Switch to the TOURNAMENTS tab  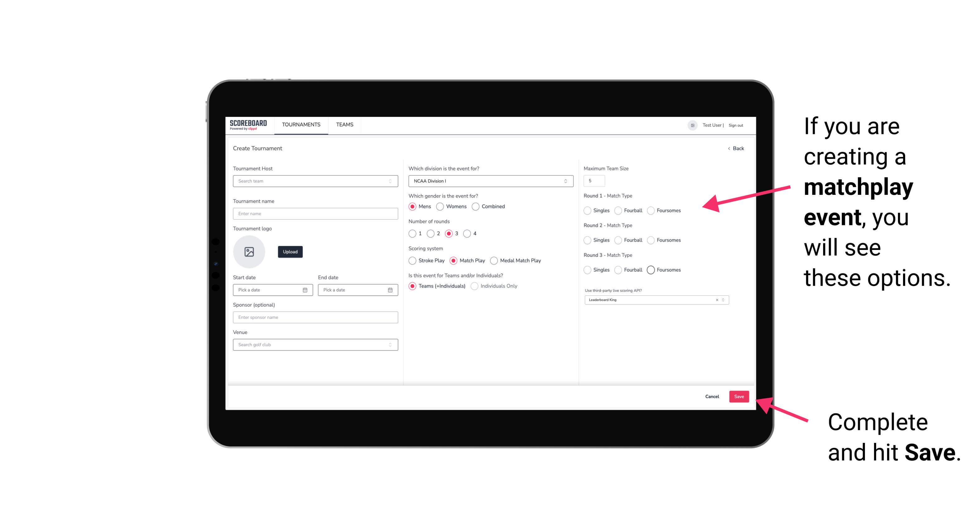[x=301, y=124]
